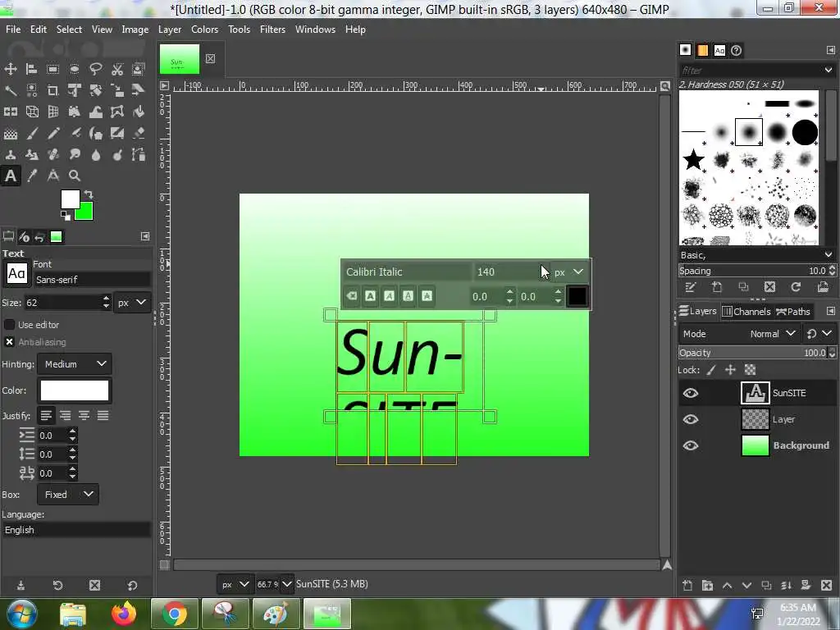Select the Cage Transform tool
Screen dimensions: 840x630
click(x=117, y=112)
